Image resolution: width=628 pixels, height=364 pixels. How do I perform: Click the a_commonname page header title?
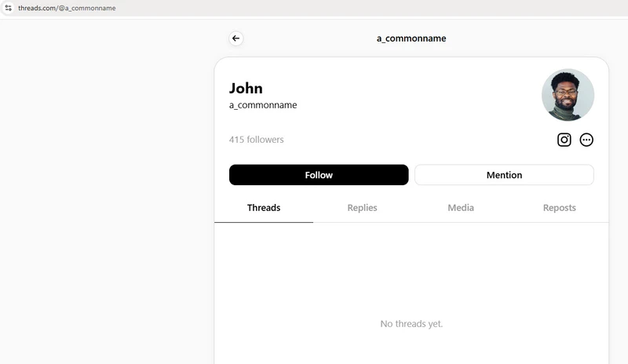[x=411, y=38]
